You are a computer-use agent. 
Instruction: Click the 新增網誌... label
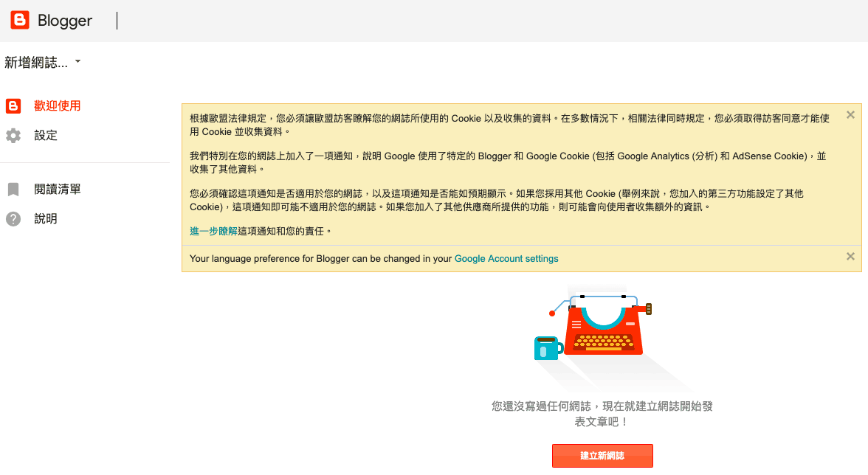(x=36, y=63)
